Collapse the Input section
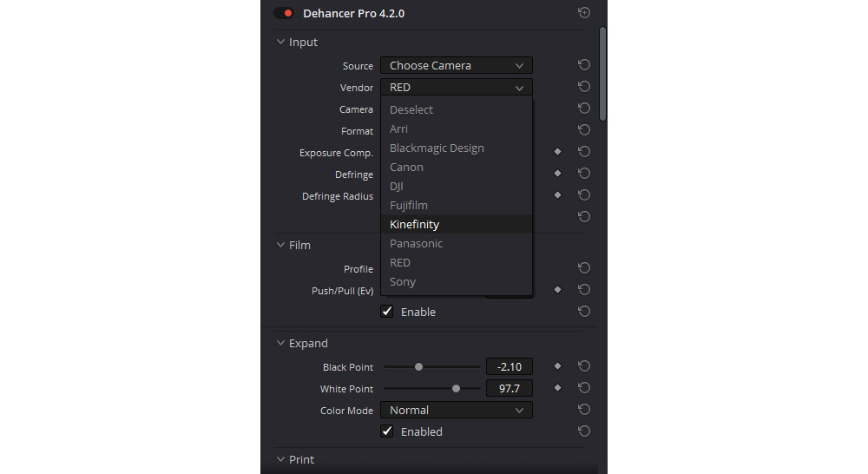The width and height of the screenshot is (868, 474). click(x=280, y=42)
